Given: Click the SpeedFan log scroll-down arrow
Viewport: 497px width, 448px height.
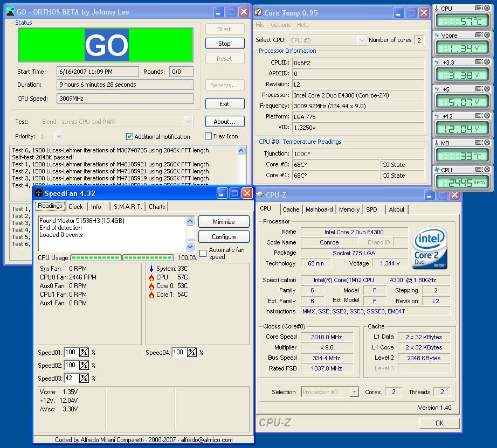Looking at the screenshot, I should 190,247.
